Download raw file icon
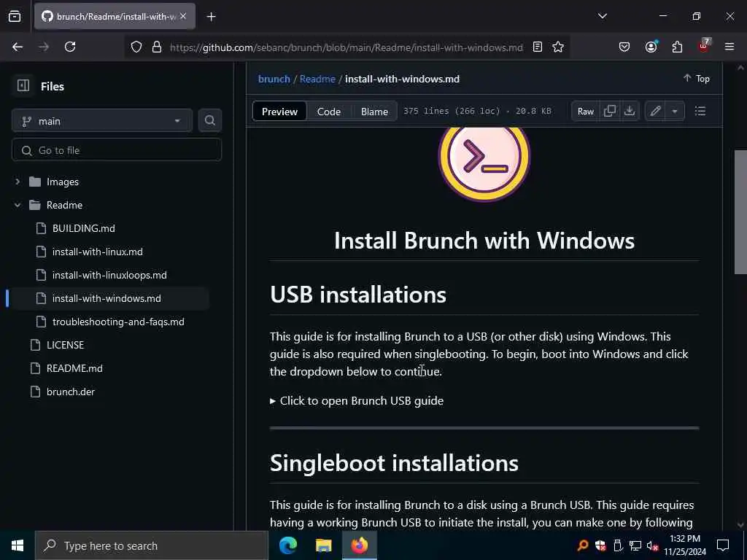 click(630, 112)
